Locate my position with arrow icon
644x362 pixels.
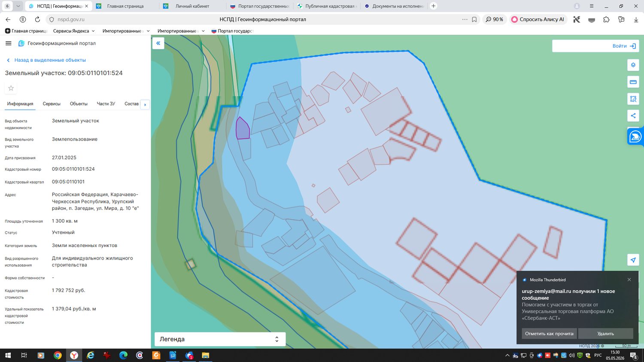pos(633,260)
